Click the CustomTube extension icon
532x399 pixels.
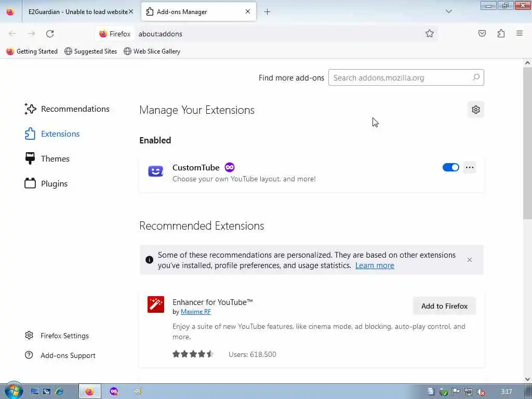pos(156,171)
